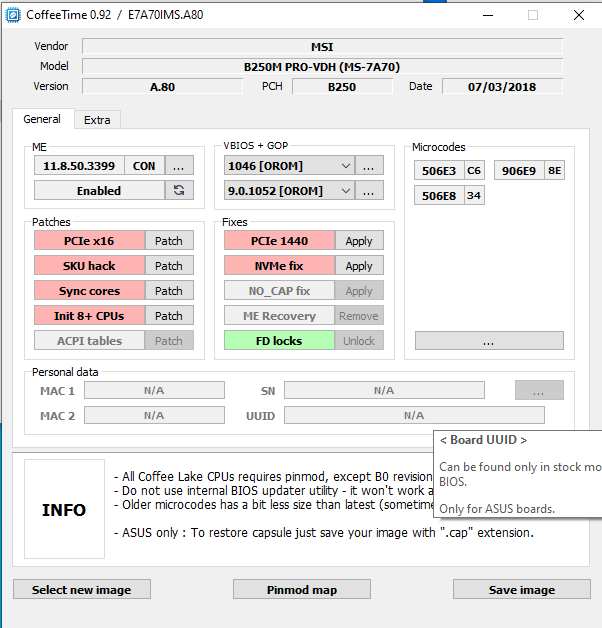Open the 1046 [OROM] VBIOS dropdown
The width and height of the screenshot is (602, 628).
point(289,165)
